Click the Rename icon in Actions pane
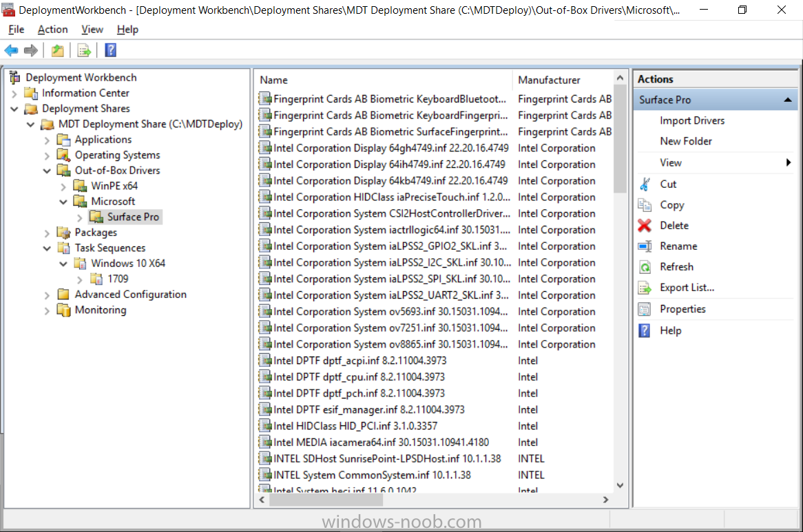803x532 pixels. coord(645,246)
